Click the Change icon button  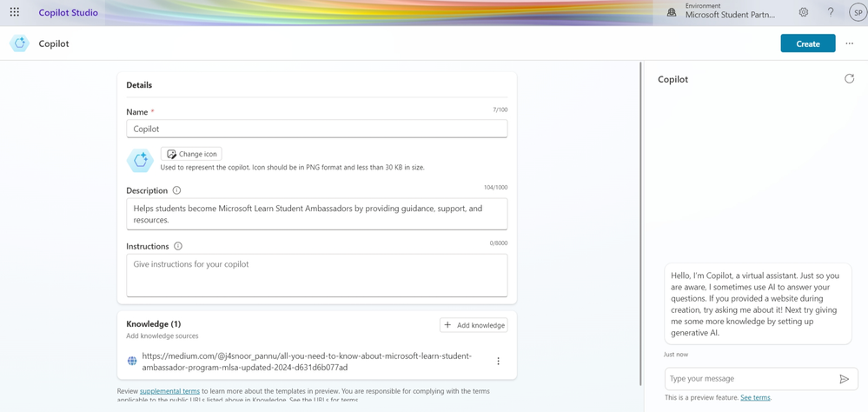point(191,154)
